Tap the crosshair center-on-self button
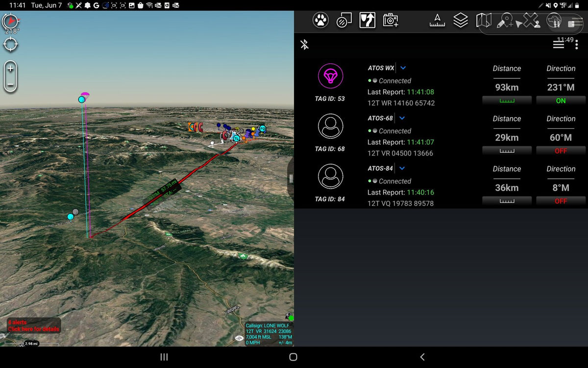 tap(11, 45)
